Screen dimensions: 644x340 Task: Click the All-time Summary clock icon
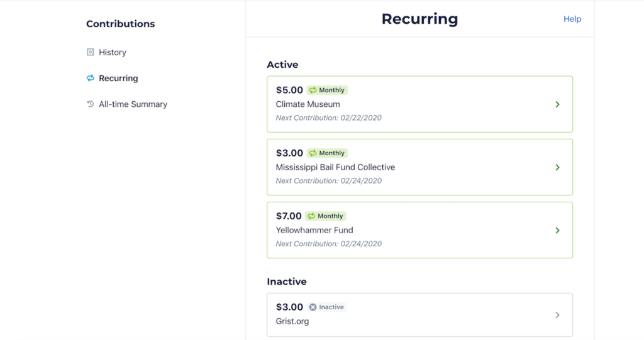pos(91,104)
